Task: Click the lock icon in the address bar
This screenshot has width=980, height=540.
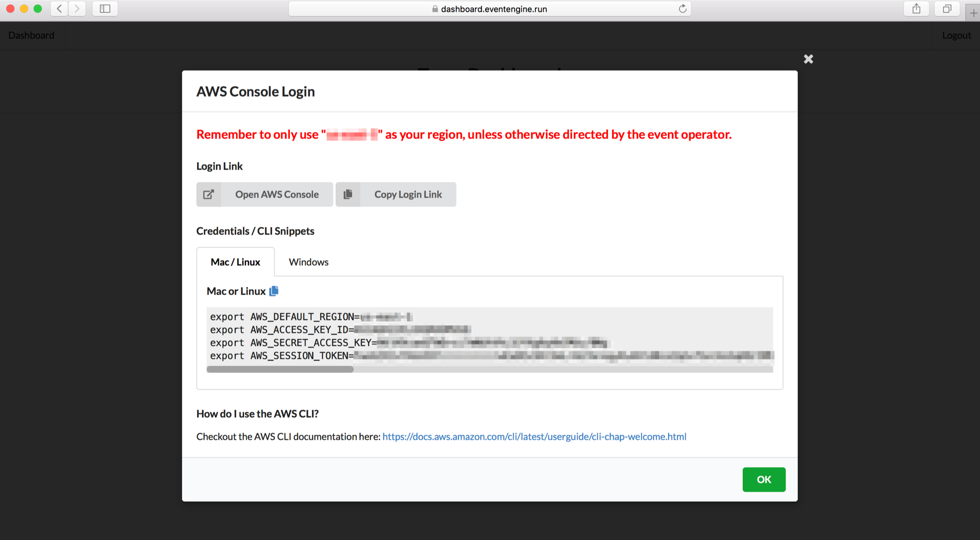Action: 435,9
